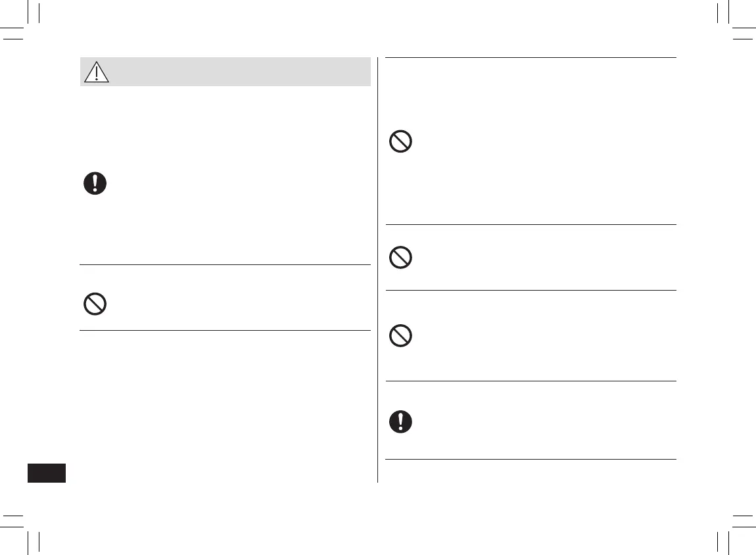Click the rule directly below topmost right prohibition icon
Screen dimensions: 756x555
pyautogui.click(x=531, y=224)
